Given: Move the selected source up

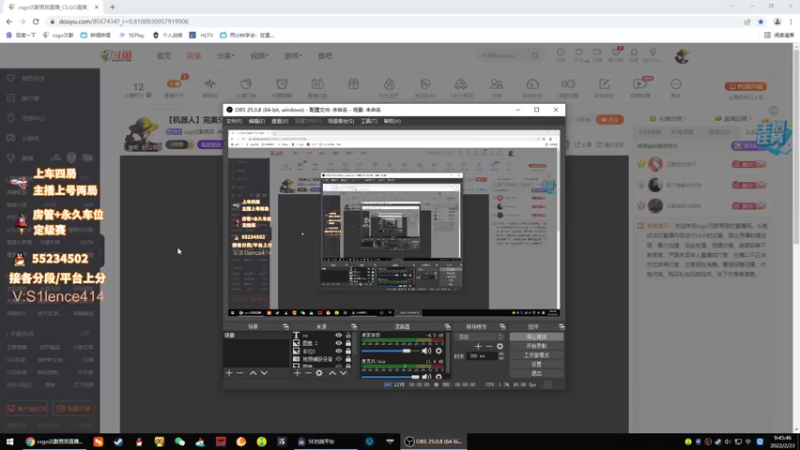Looking at the screenshot, I should [332, 373].
